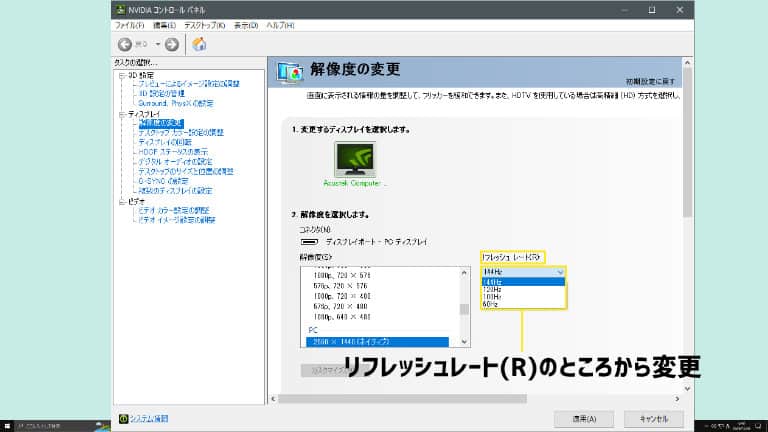Select resolution 576p, 720 × 576
768x432 pixels.
point(340,286)
